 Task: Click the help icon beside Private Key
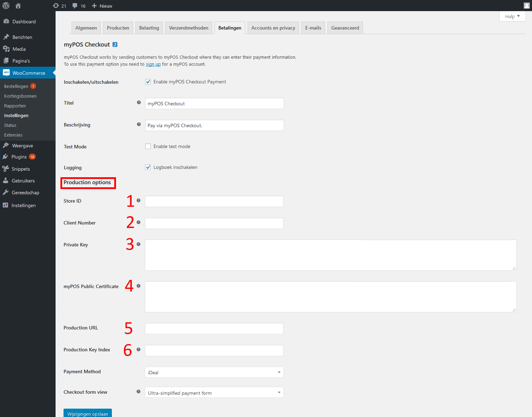(x=139, y=244)
